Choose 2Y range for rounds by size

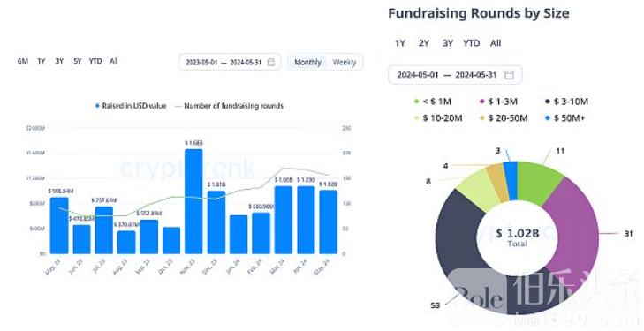pyautogui.click(x=424, y=43)
